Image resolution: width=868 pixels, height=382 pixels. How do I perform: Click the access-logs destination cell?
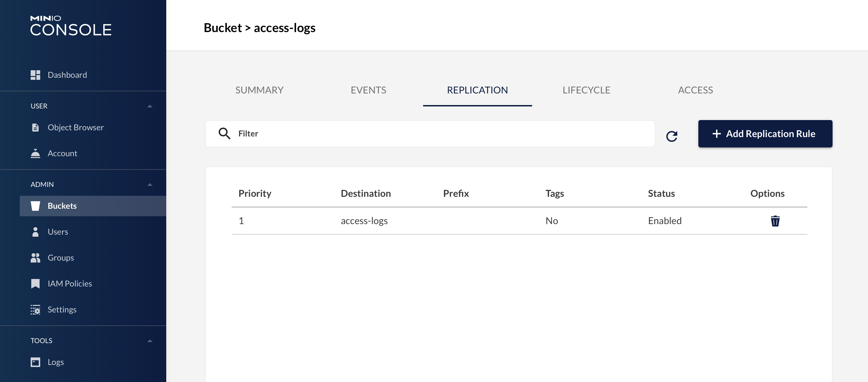coord(365,221)
